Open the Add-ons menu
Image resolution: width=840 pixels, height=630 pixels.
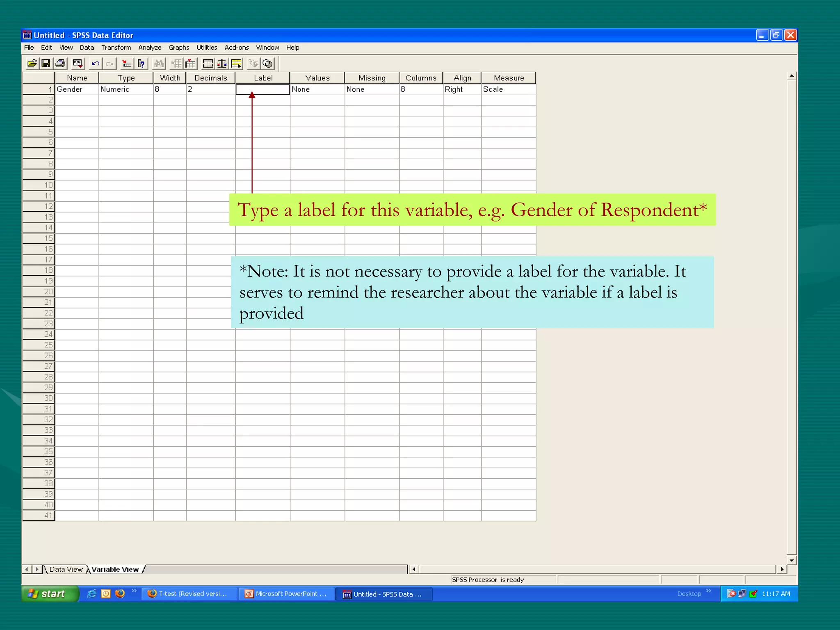[237, 48]
